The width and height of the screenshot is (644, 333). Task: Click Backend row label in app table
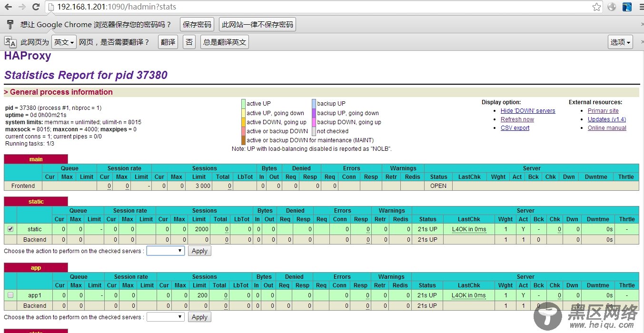(x=35, y=306)
